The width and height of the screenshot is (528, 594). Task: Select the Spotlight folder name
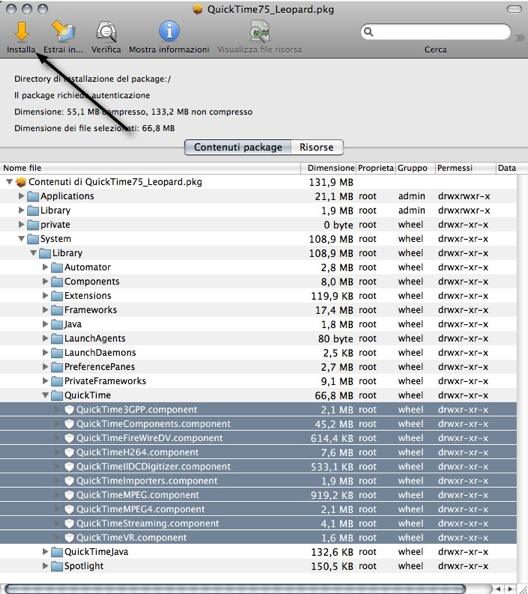pyautogui.click(x=84, y=566)
